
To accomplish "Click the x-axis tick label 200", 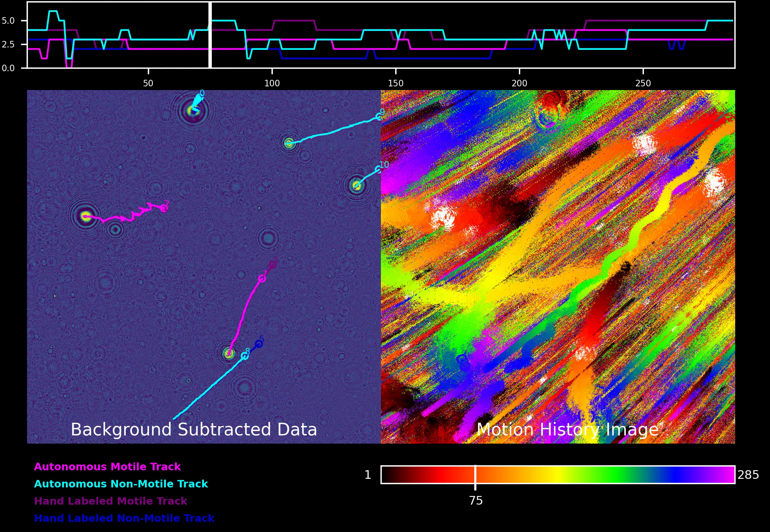I will pos(519,83).
